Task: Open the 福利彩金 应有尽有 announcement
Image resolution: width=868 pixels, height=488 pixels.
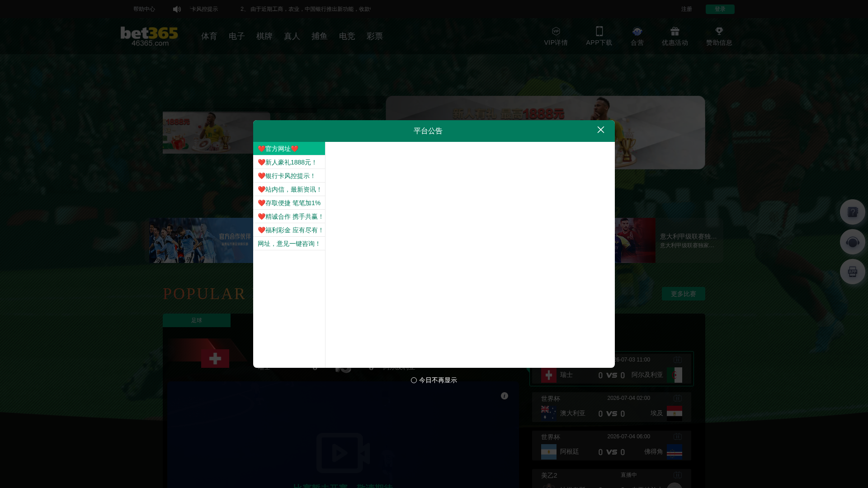Action: pos(289,230)
